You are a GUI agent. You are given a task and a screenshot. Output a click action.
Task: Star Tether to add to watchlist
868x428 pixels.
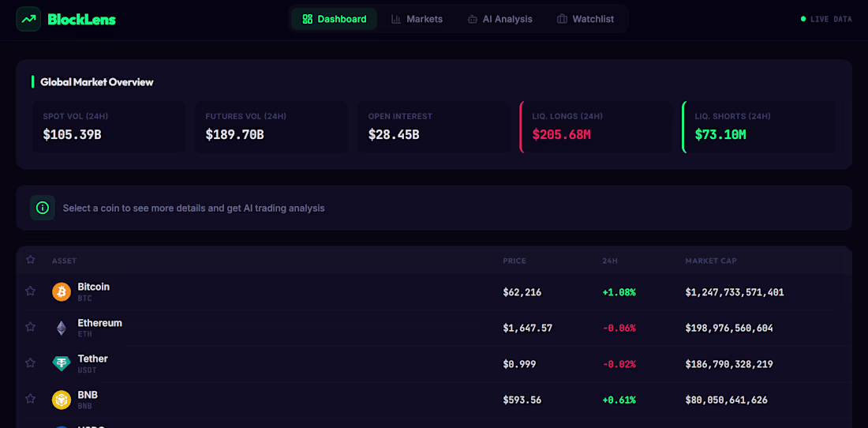31,362
